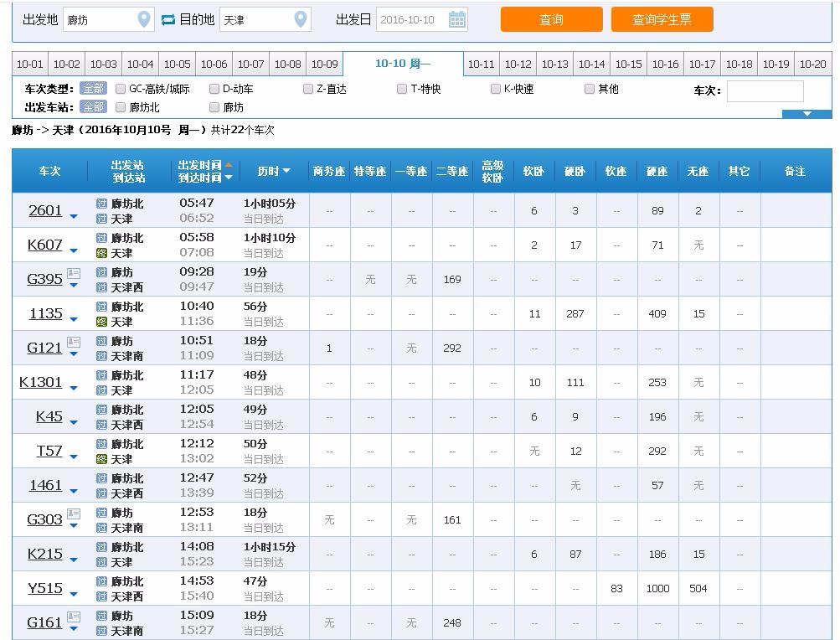Viewport: 840px width, 640px height.
Task: Select 全部 for train type
Action: 93,89
